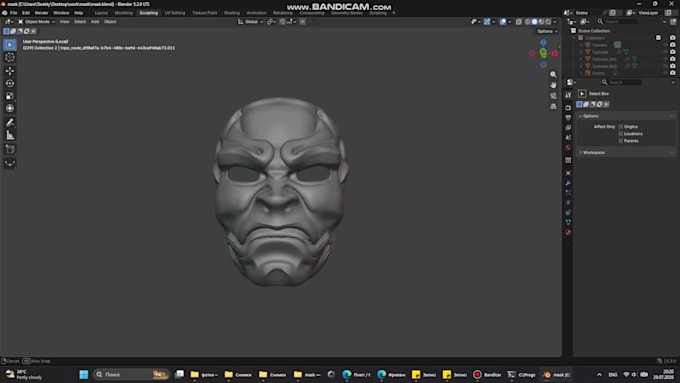Enable the Origins checkbox
This screenshot has width=680, height=383.
click(621, 127)
